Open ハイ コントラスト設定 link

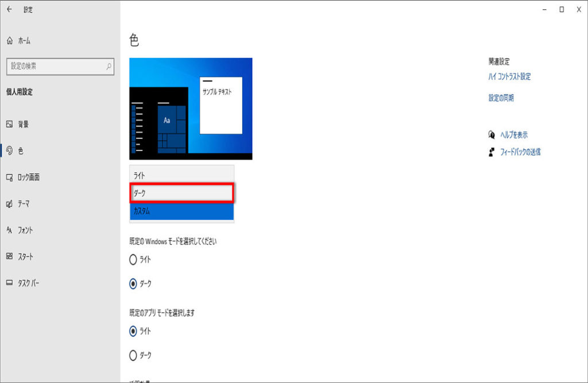click(509, 76)
